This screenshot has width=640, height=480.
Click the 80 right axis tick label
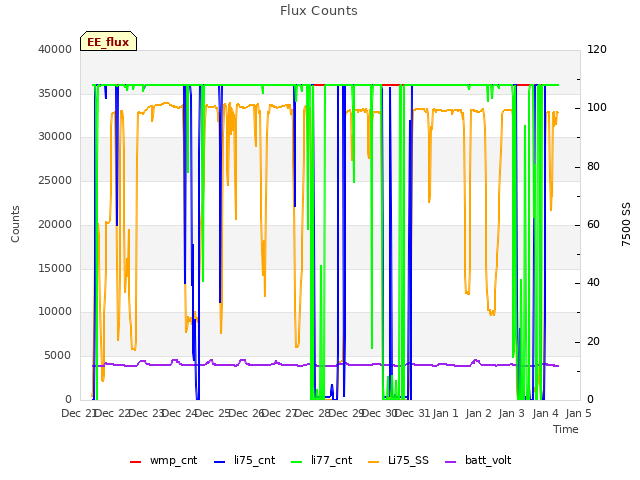tap(593, 167)
